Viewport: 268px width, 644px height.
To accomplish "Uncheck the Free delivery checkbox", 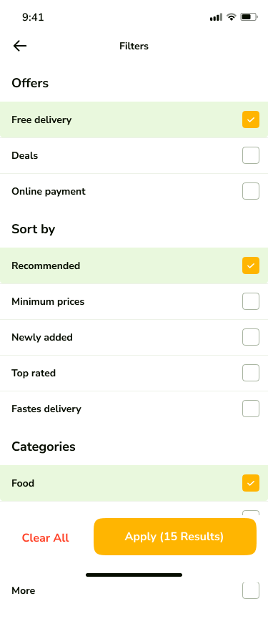I will 251,119.
